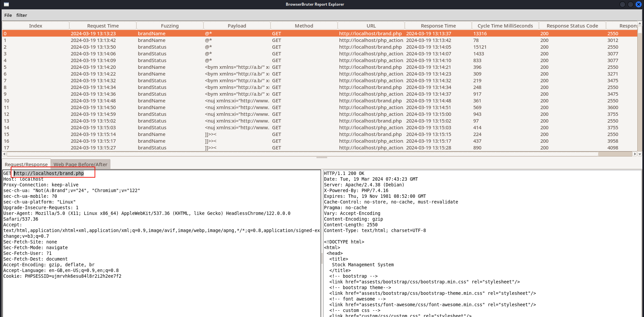Click Stock Management System title text
Viewport: 644px width, 317px height.
[363, 265]
